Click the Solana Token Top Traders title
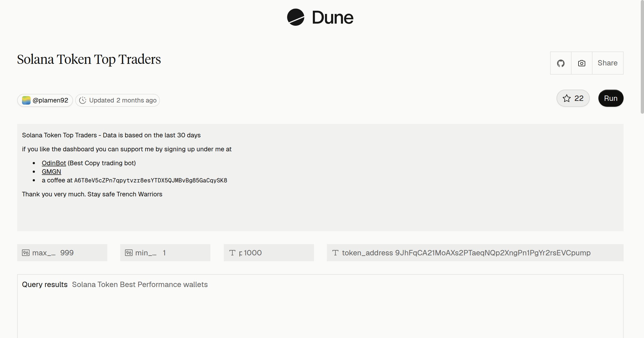 point(89,60)
